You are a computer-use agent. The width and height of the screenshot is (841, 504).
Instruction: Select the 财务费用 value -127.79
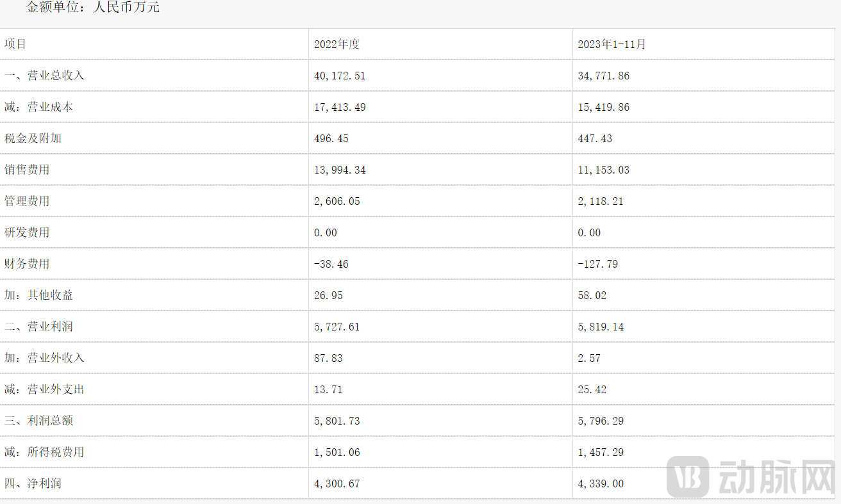597,264
